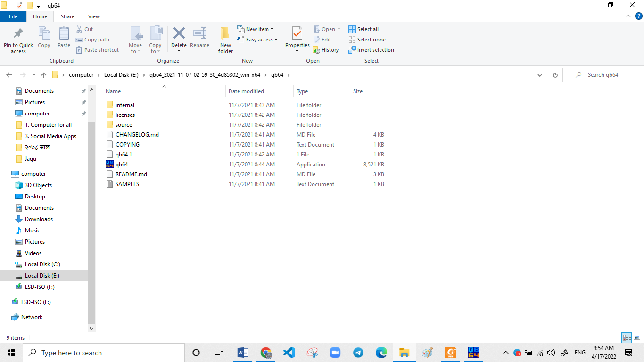This screenshot has width=644, height=362.
Task: Open Telegram from the taskbar
Action: point(358,353)
